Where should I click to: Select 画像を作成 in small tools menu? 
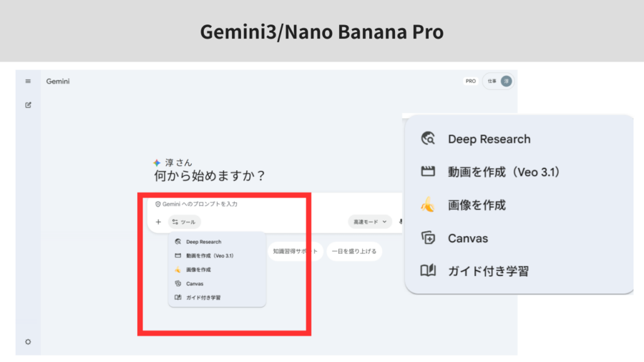click(x=198, y=270)
